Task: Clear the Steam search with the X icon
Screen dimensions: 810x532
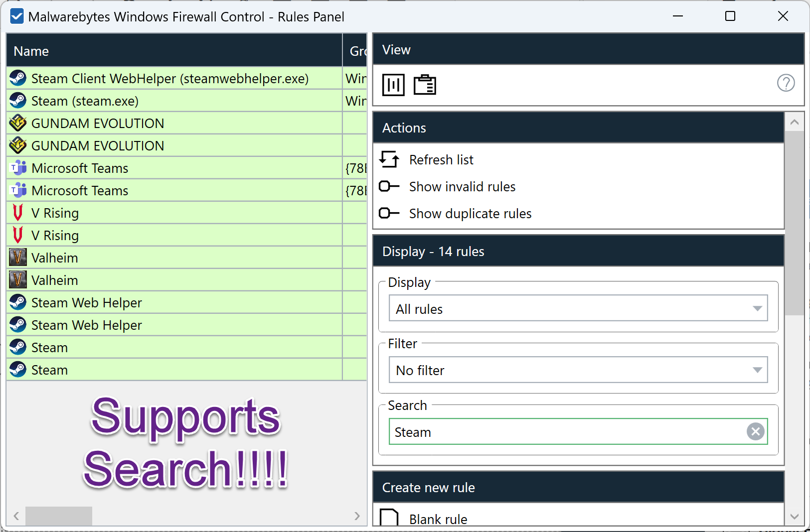Action: [755, 431]
